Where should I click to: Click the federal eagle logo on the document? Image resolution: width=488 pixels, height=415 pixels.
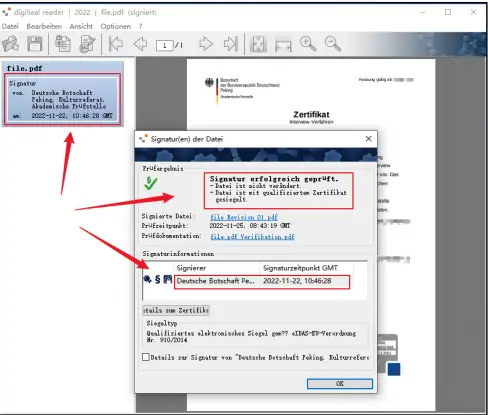[209, 83]
